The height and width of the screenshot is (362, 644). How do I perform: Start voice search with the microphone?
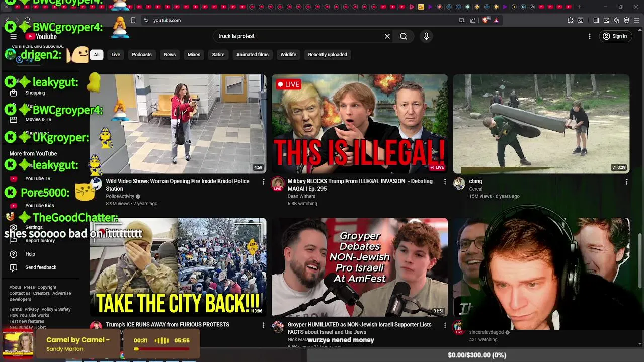(426, 36)
